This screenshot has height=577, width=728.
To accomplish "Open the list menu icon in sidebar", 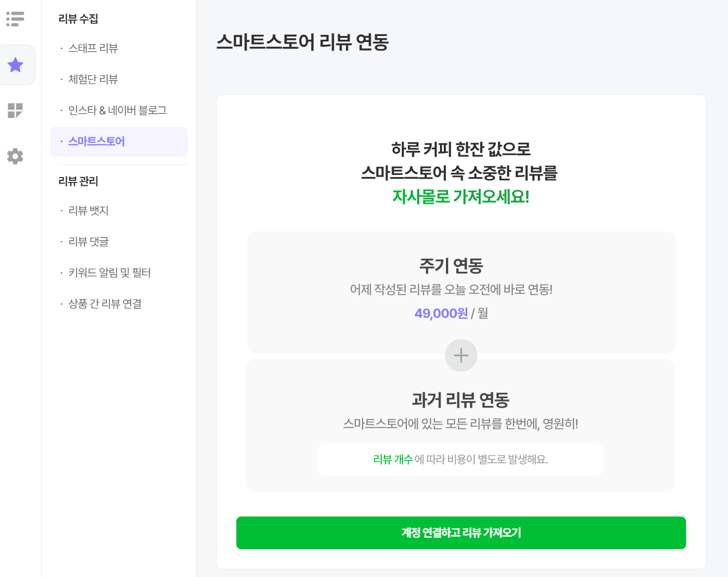I will 15,19.
